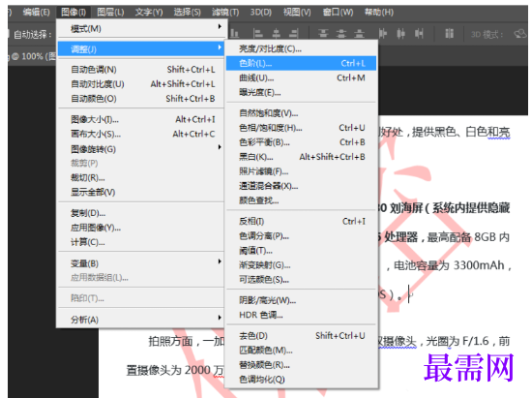Click the distribute bottom edges icon
Screen dimensions: 532x398
[x=359, y=33]
